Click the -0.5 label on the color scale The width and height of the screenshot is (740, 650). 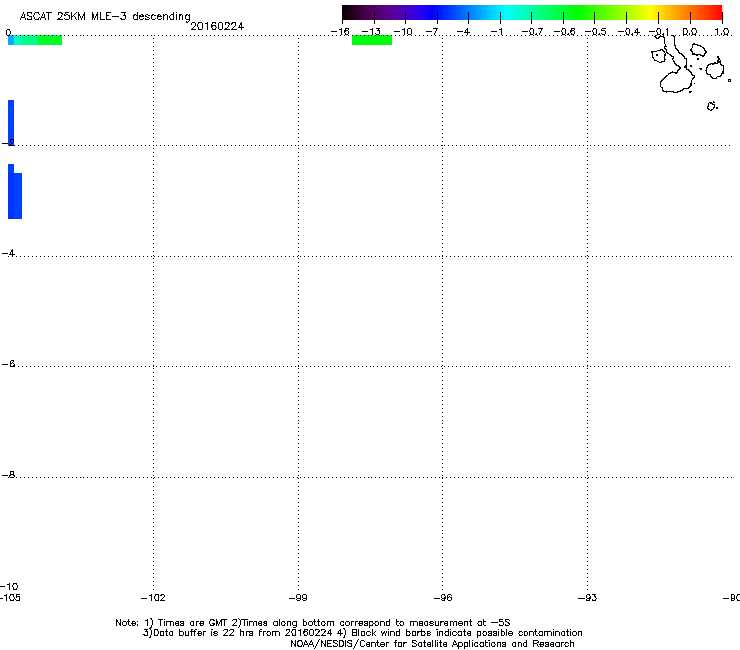596,32
